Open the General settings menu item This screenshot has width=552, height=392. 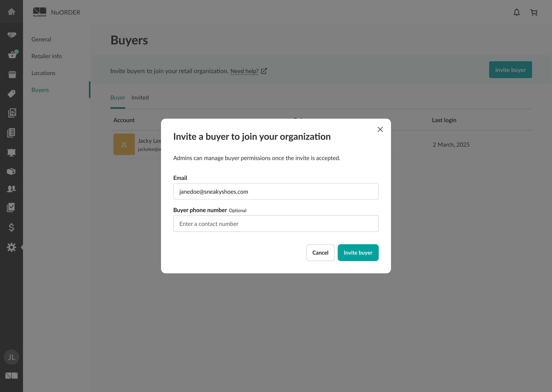(41, 39)
